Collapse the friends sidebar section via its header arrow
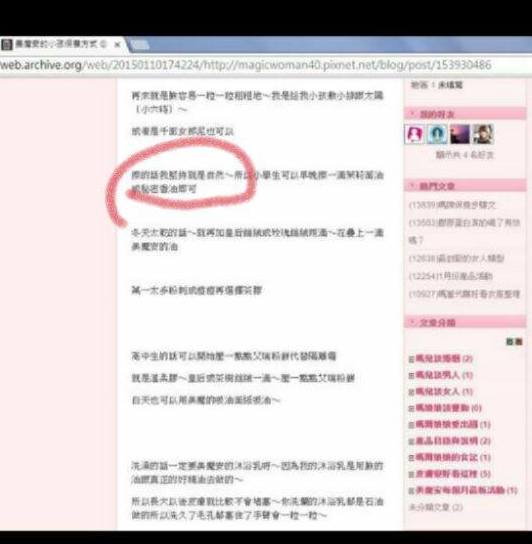Image resolution: width=532 pixels, height=544 pixels. click(x=413, y=114)
